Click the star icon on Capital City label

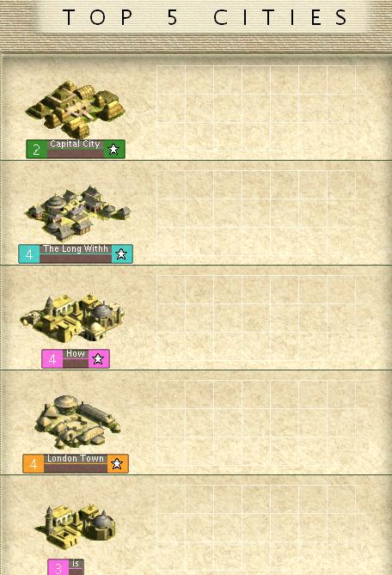pos(113,150)
